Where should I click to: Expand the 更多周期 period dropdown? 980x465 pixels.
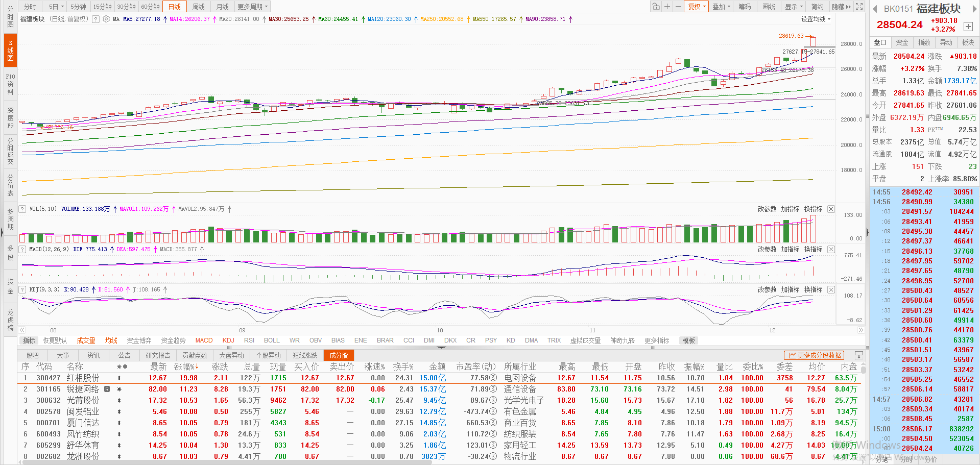click(x=252, y=7)
